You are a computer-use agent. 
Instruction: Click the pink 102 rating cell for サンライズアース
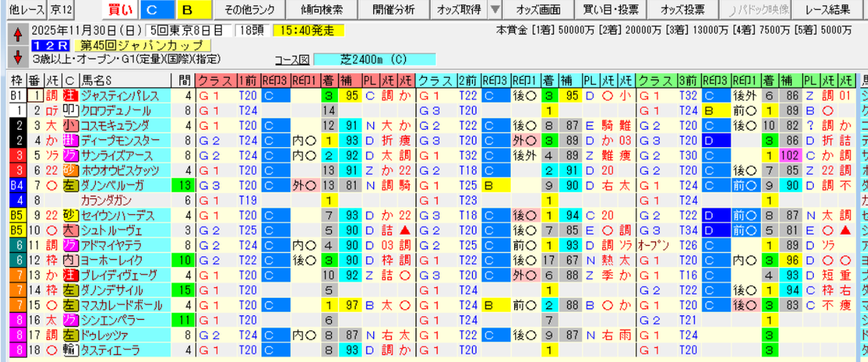coord(790,155)
